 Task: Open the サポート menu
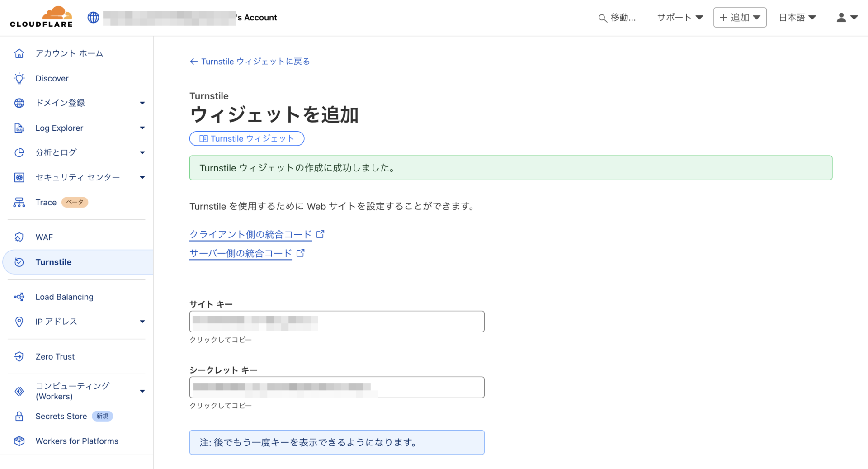(680, 18)
